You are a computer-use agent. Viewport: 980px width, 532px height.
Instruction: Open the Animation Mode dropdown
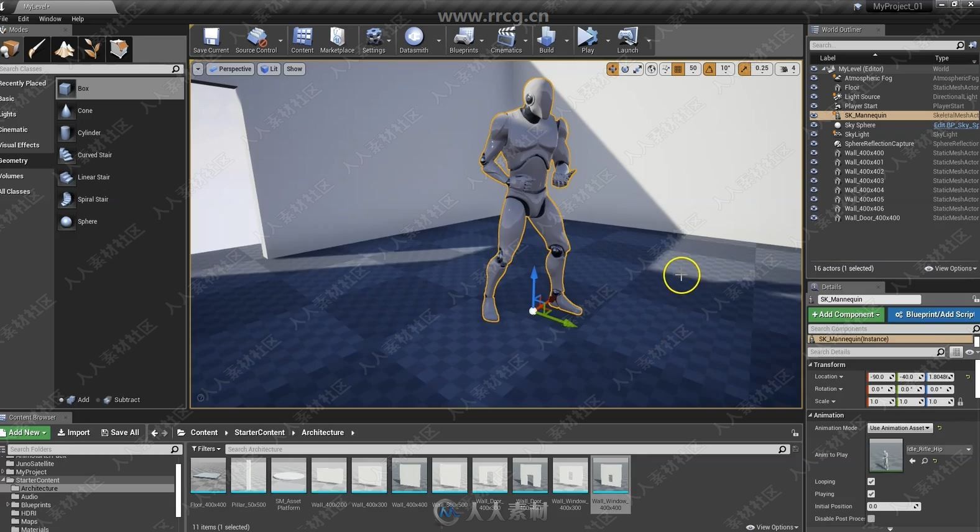click(900, 428)
